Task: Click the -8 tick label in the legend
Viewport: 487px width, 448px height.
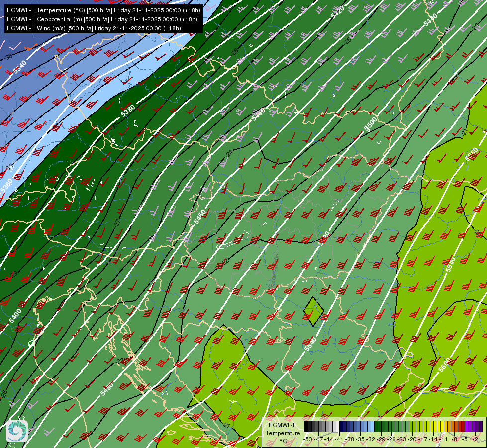Action: coord(454,439)
